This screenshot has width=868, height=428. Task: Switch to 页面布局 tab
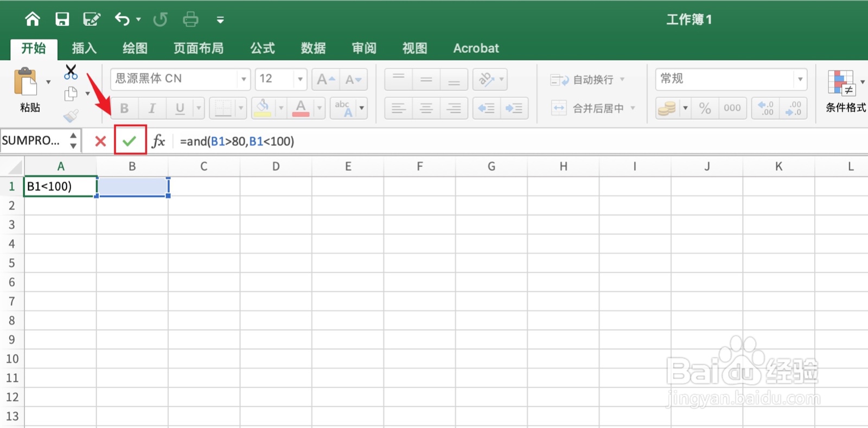click(199, 48)
